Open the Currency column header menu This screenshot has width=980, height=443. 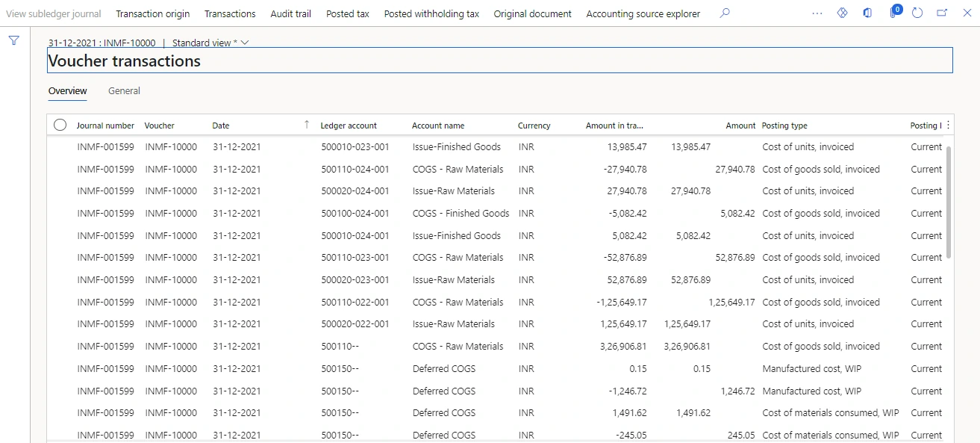(x=534, y=126)
